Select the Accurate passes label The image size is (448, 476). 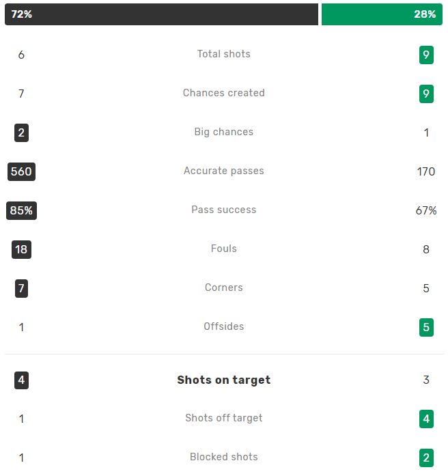(x=224, y=171)
